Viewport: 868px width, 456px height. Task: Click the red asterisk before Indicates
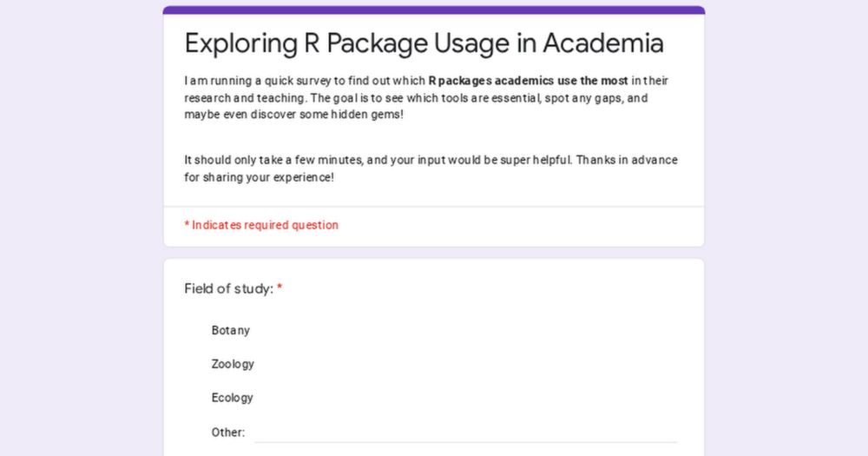tap(187, 224)
